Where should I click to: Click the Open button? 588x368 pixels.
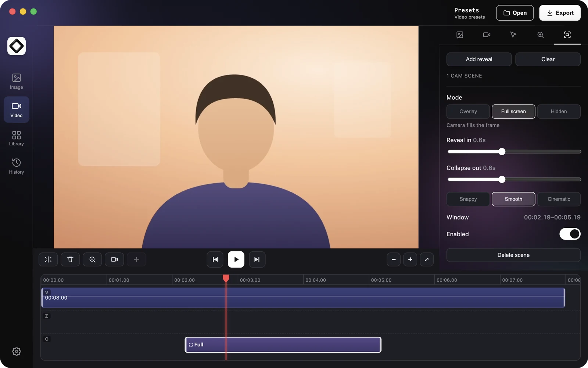click(515, 13)
